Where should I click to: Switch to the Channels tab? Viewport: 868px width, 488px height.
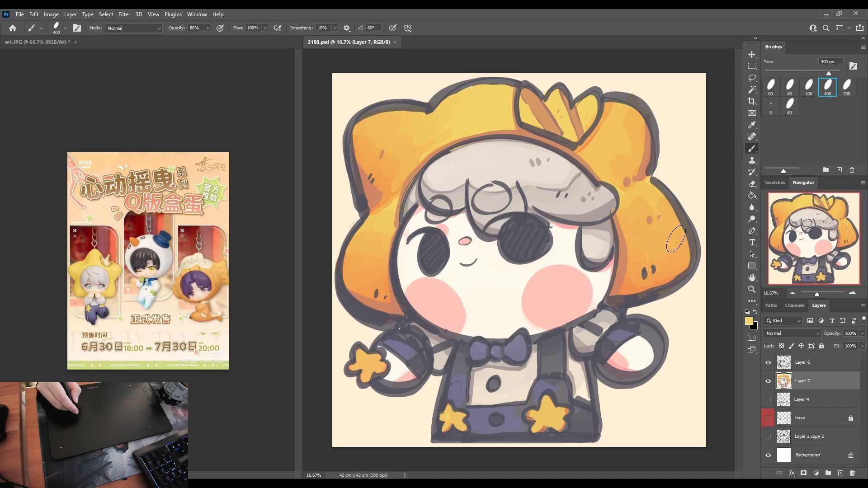[794, 305]
